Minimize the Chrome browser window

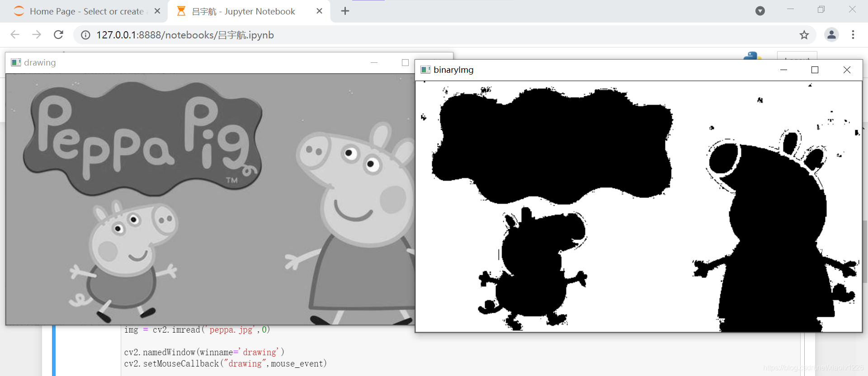pyautogui.click(x=790, y=9)
